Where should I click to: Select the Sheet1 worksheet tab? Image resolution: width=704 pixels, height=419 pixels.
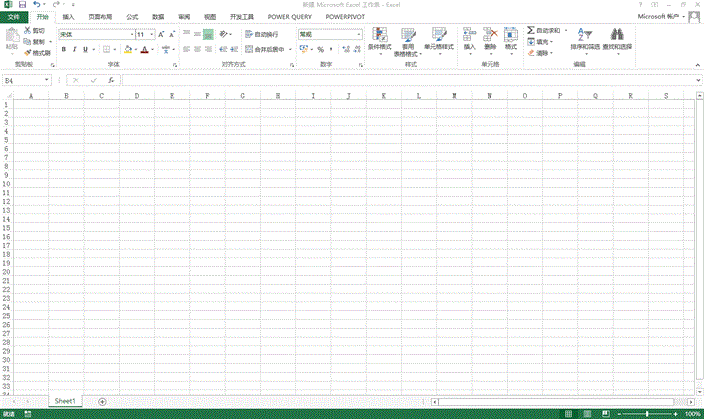(x=65, y=400)
